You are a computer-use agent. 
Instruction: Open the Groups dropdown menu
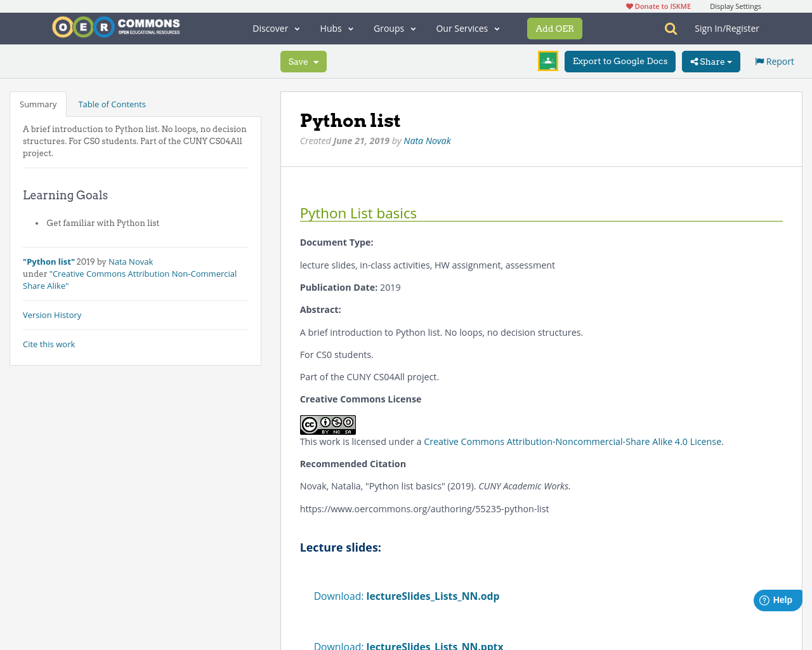(395, 29)
